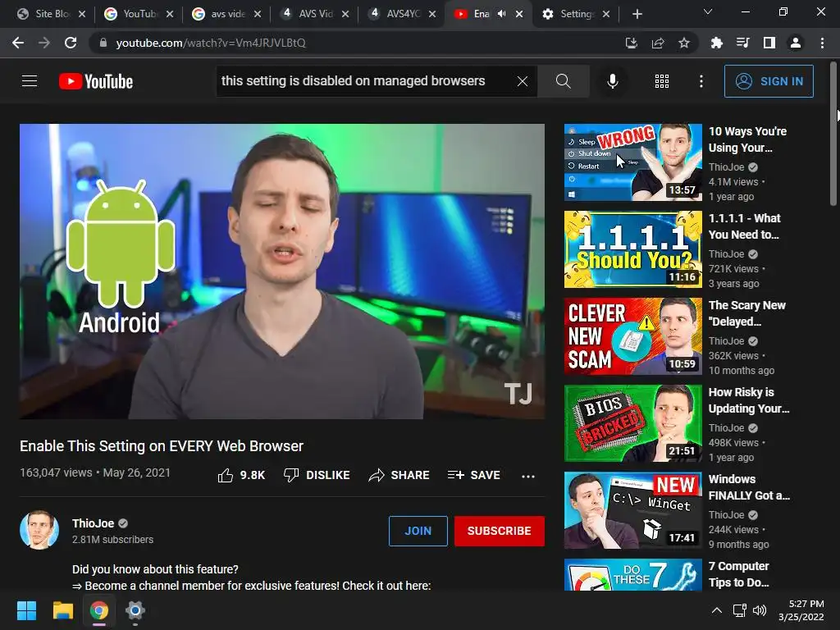This screenshot has width=840, height=630.
Task: Open ThioJoe channel name link
Action: tap(94, 523)
